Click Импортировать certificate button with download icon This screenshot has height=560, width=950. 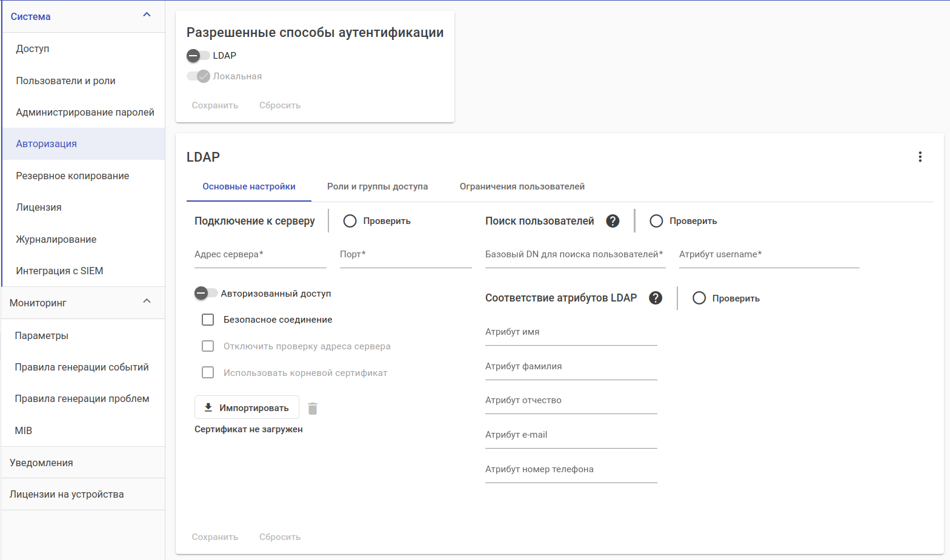coord(247,407)
